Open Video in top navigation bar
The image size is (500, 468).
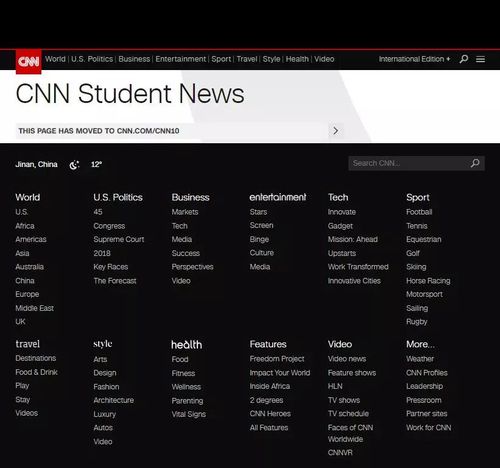point(324,59)
